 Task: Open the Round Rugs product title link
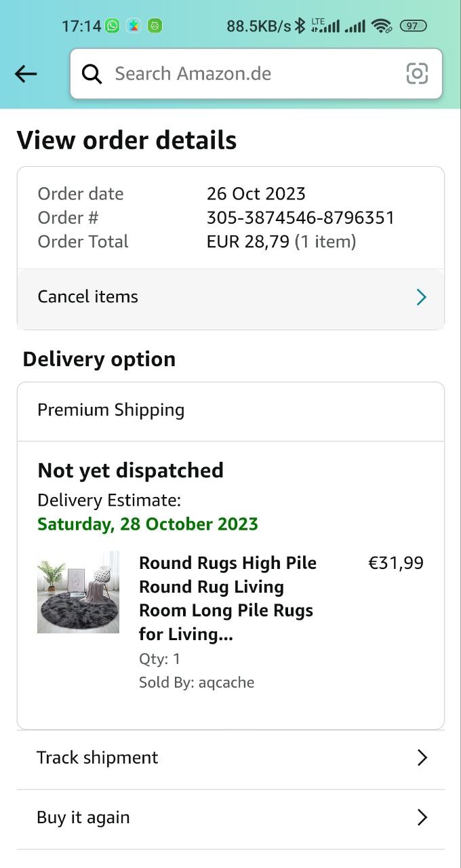pos(228,598)
